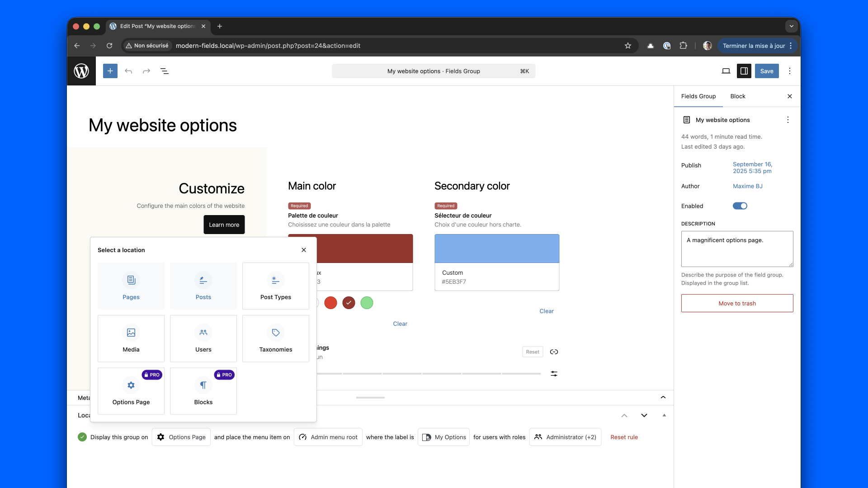Viewport: 868px width, 488px height.
Task: Open the WordPress logo dashboard link
Action: [x=81, y=71]
